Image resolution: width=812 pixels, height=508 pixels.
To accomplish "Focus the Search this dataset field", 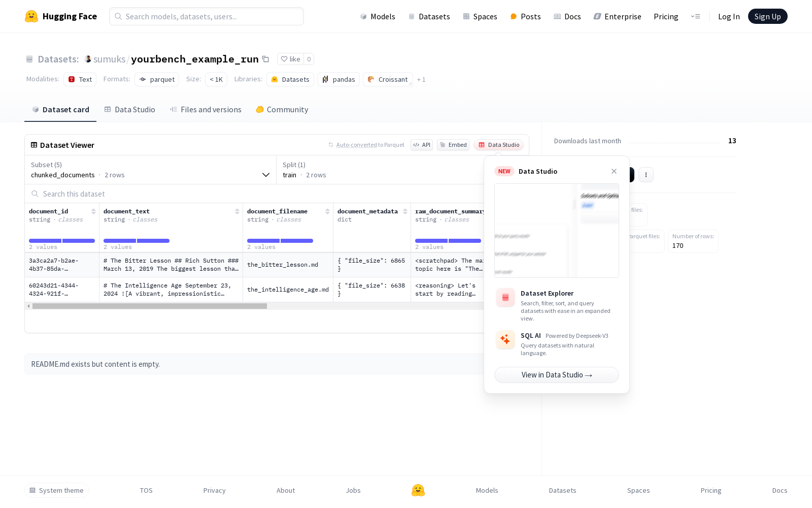I will click(x=254, y=194).
